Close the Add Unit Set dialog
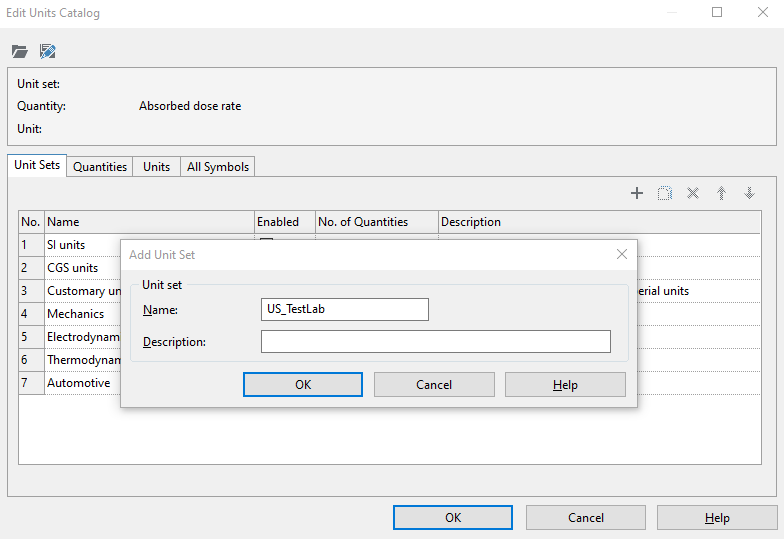The height and width of the screenshot is (539, 784). (622, 255)
